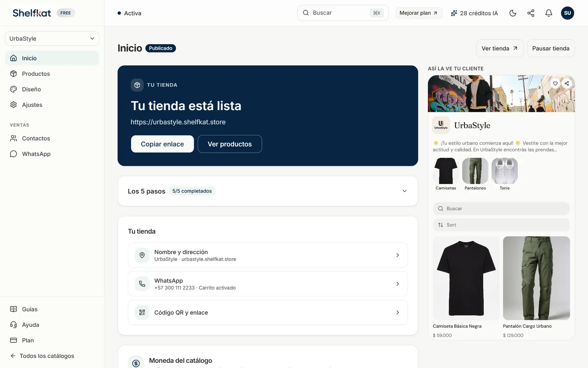Open the Sort control in preview
The height and width of the screenshot is (368, 588).
(x=501, y=225)
